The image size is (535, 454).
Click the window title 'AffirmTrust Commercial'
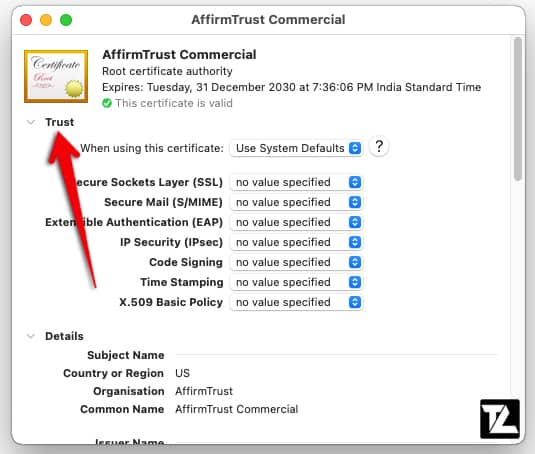click(268, 20)
